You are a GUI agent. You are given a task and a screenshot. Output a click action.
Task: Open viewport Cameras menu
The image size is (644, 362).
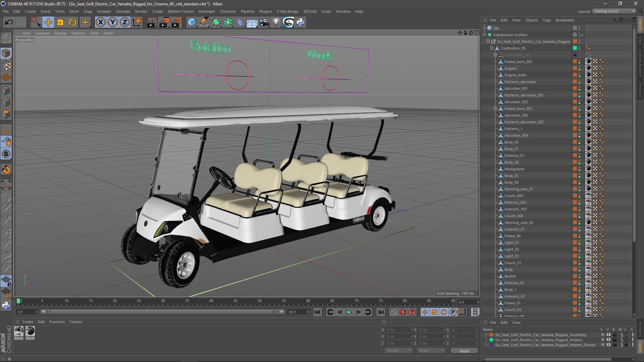click(x=42, y=33)
